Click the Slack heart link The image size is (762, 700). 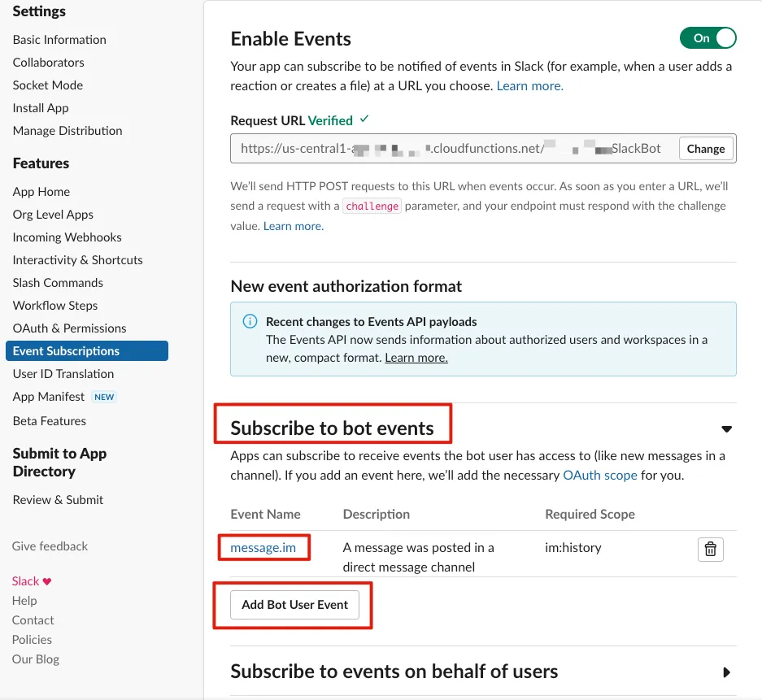tap(32, 581)
